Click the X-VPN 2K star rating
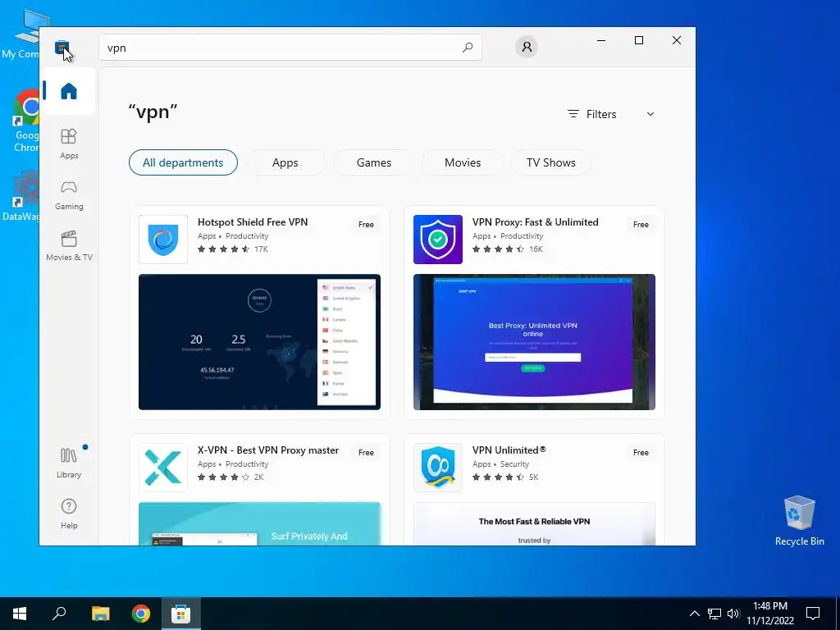840x630 pixels. coord(231,477)
